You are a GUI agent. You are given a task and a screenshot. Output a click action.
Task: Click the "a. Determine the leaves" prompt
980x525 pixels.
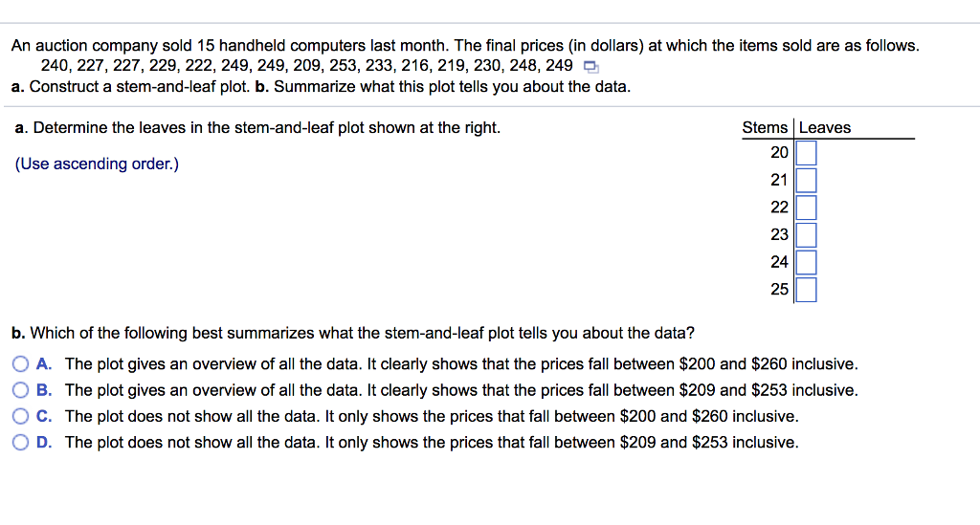point(256,128)
